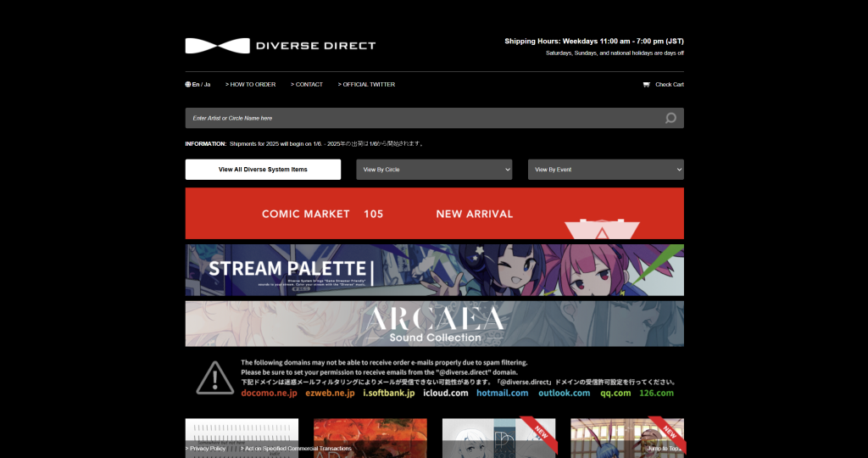Open the CONTACT page
Screen dimensions: 868x458
(x=307, y=85)
